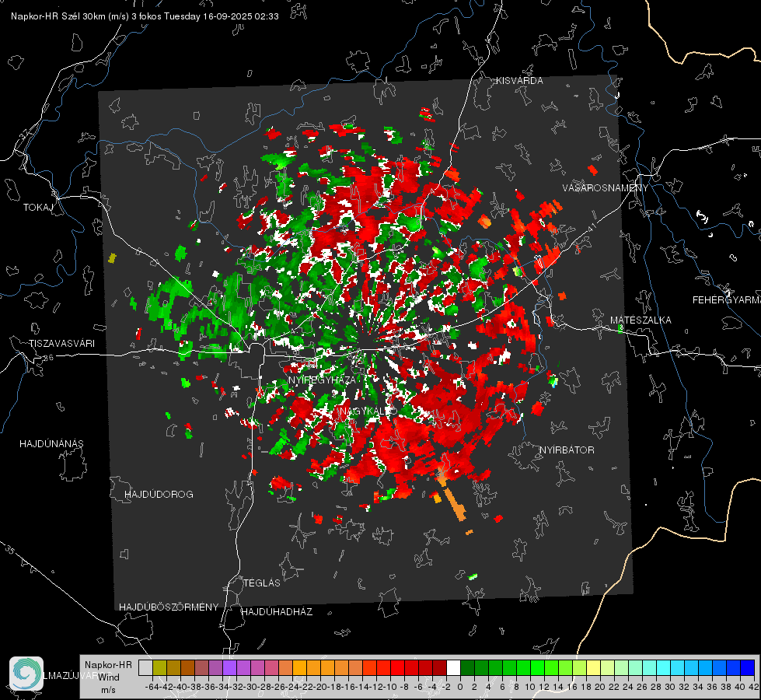Click the HAJDÚBÖSZÖRMÉNY label

point(169,607)
